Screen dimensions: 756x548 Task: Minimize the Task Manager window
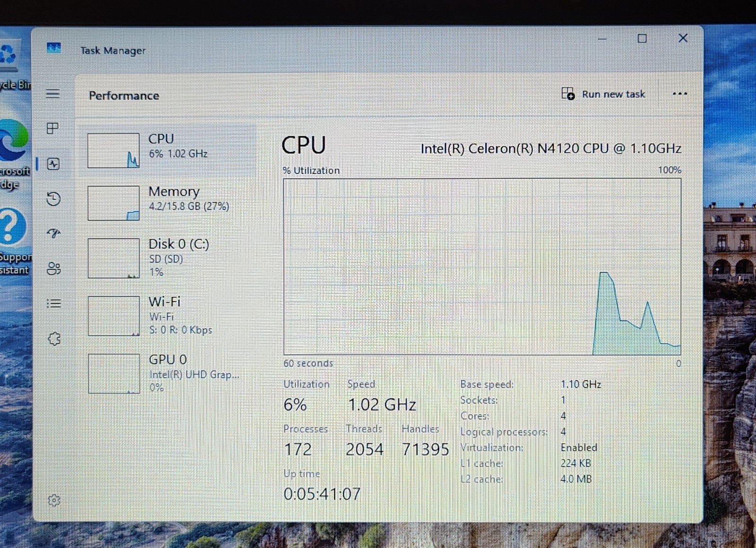602,39
